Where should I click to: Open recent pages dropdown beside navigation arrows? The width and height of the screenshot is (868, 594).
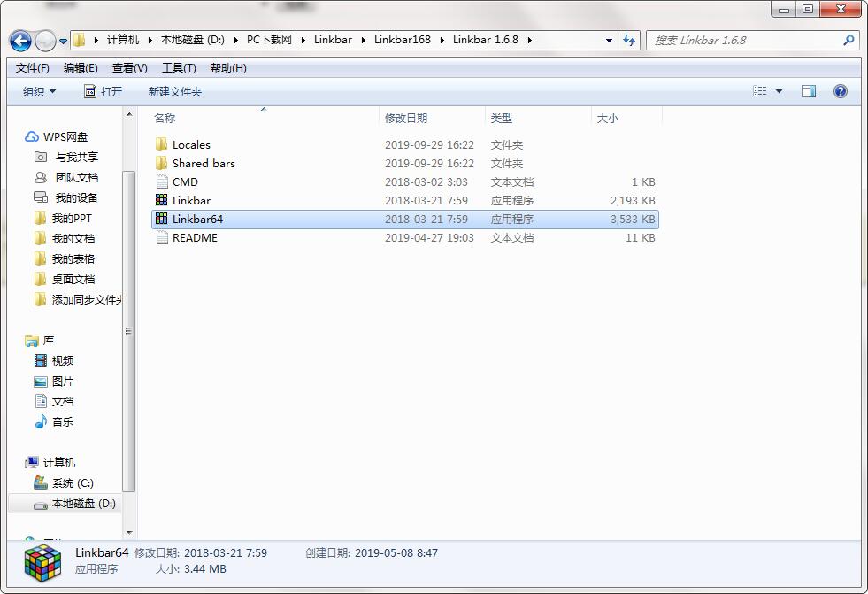tap(63, 41)
